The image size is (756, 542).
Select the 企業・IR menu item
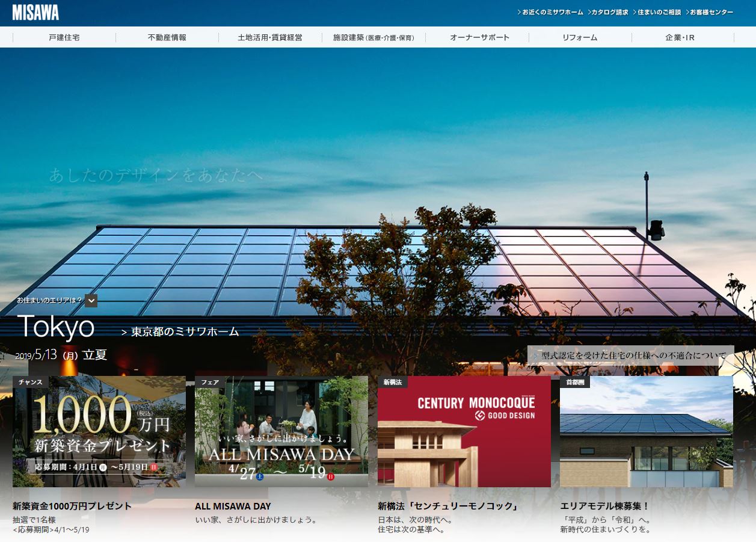[x=680, y=37]
